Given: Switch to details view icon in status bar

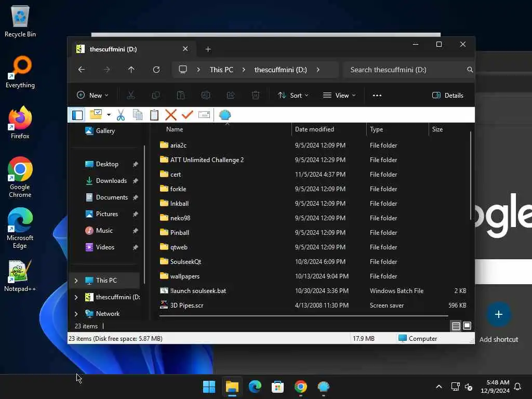Looking at the screenshot, I should [x=456, y=326].
